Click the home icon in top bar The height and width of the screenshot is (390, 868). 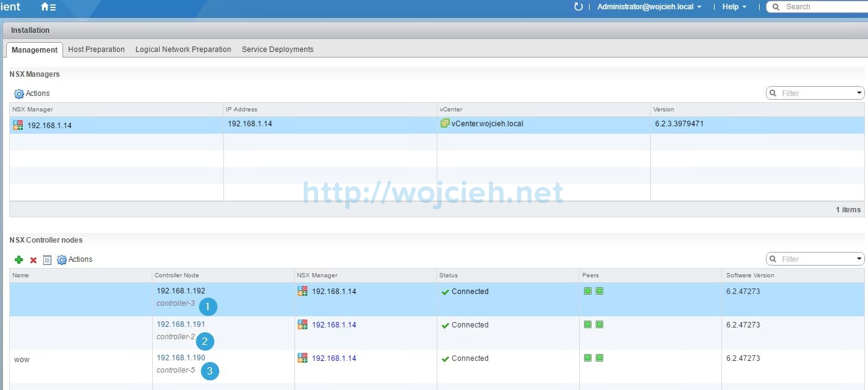(x=48, y=7)
